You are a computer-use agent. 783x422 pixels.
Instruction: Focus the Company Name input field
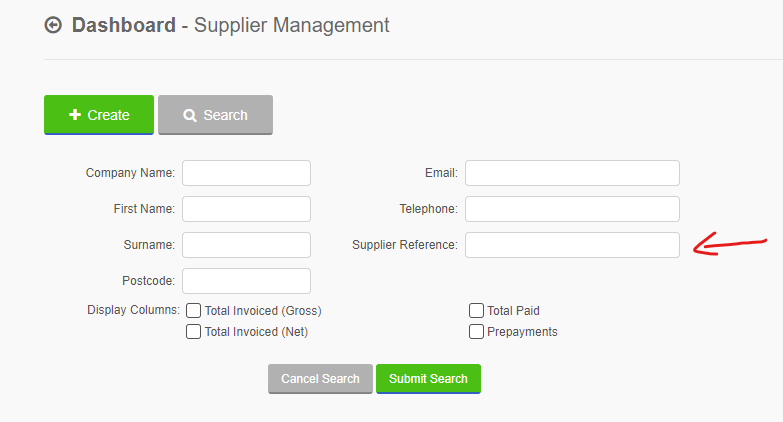tap(246, 173)
